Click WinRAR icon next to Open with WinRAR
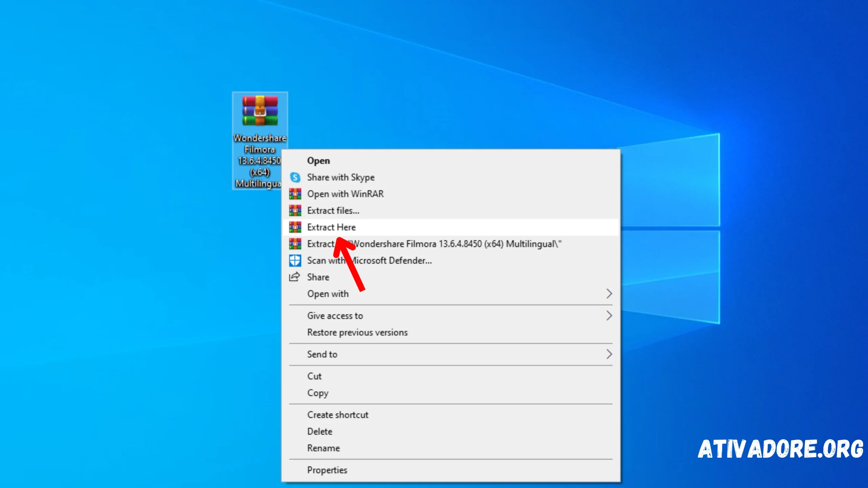 295,194
